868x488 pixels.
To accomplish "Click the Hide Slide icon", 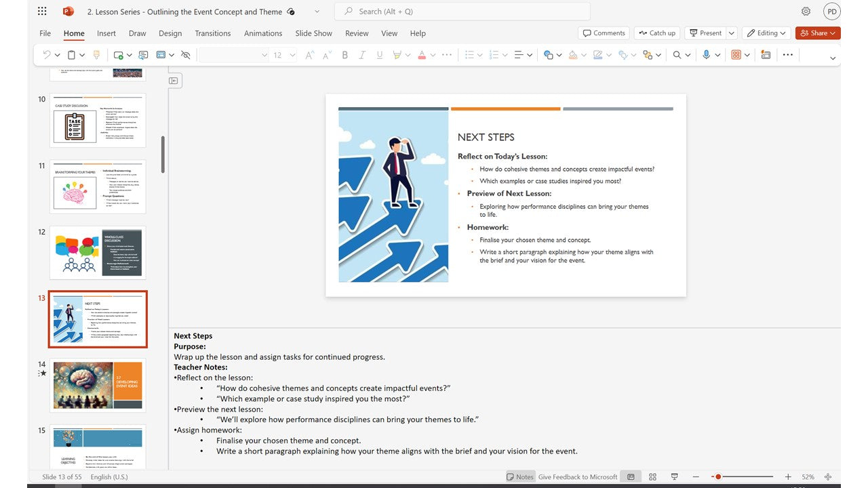I will (185, 55).
